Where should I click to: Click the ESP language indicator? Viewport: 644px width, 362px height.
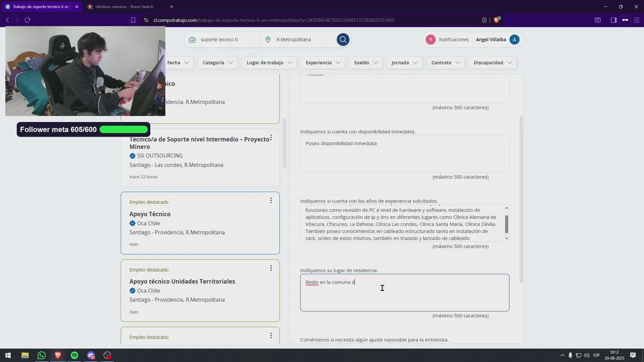click(x=596, y=355)
